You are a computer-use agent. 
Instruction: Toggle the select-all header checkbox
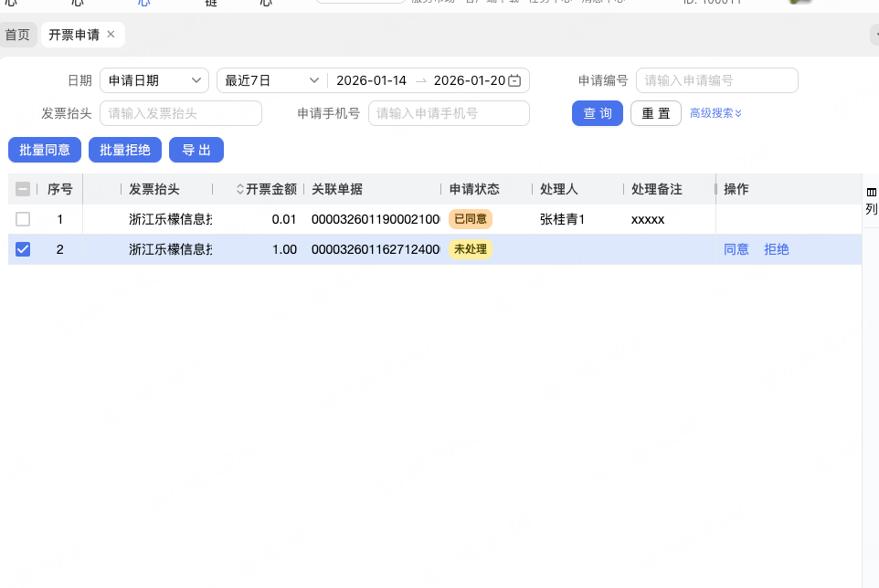[x=23, y=189]
